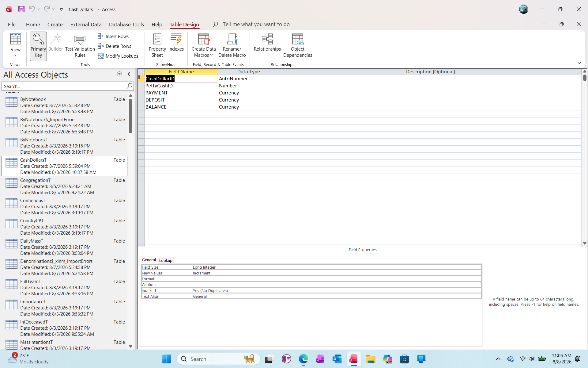Delete Rows from the table design
Screen dimensions: 588x368
tap(115, 46)
